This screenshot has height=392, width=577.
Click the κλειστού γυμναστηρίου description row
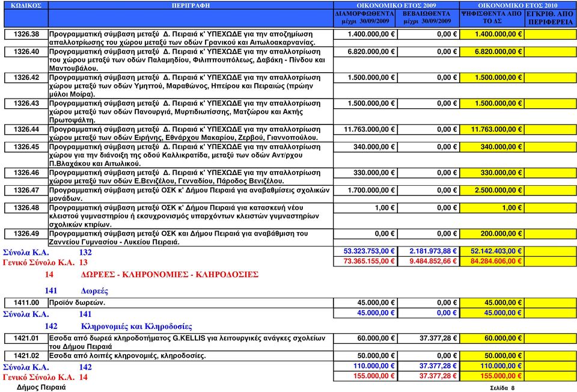(191, 216)
